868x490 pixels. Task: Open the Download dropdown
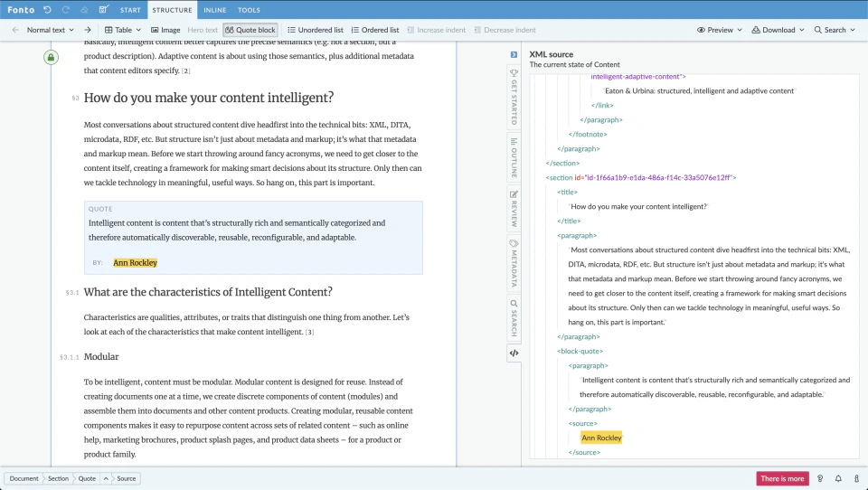coord(778,30)
